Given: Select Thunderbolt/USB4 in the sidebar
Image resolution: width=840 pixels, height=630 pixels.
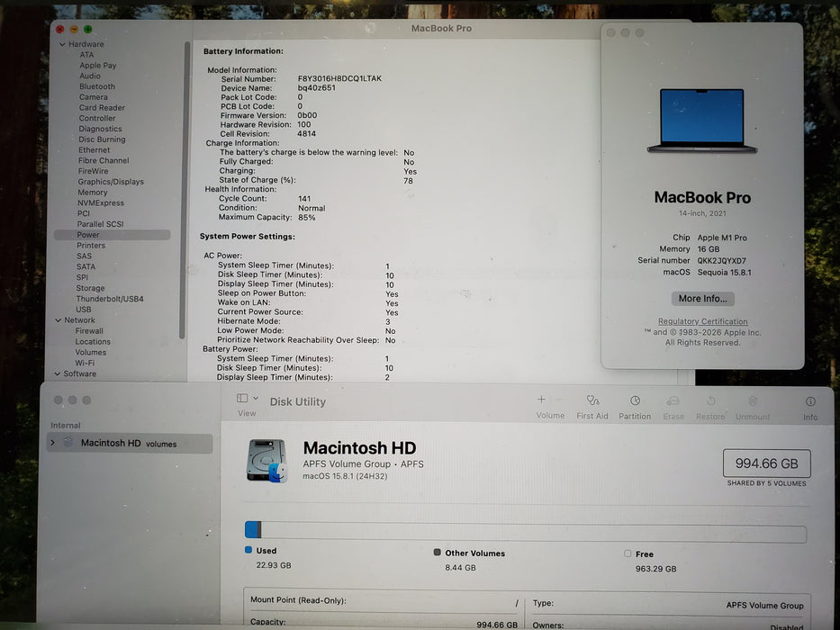Looking at the screenshot, I should (110, 299).
